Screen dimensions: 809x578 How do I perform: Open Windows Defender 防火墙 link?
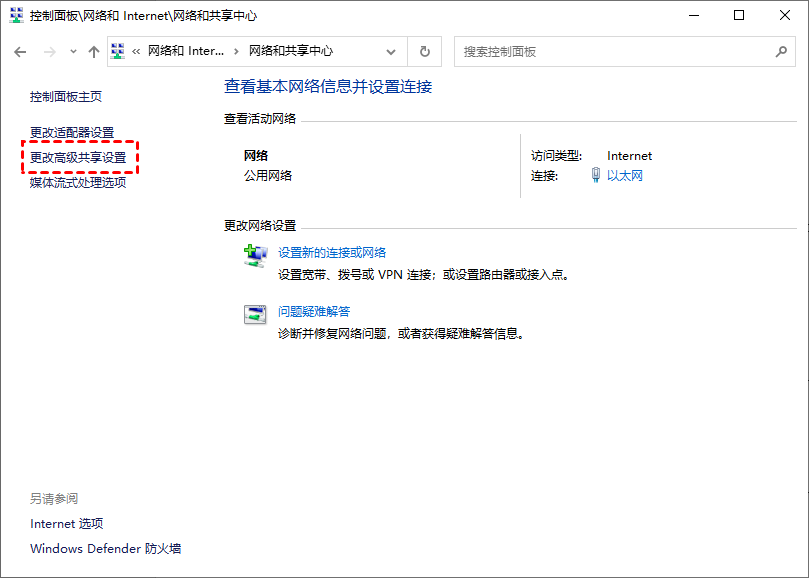[105, 549]
